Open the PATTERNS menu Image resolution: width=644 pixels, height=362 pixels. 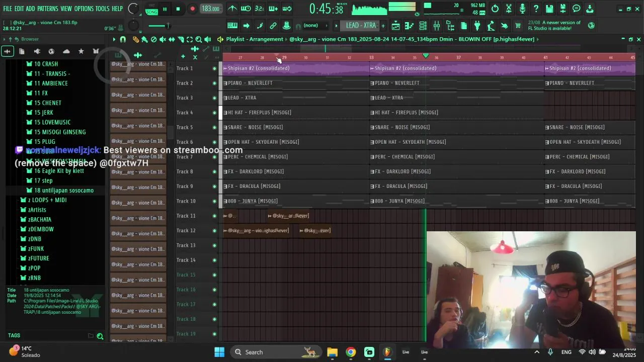tap(48, 9)
